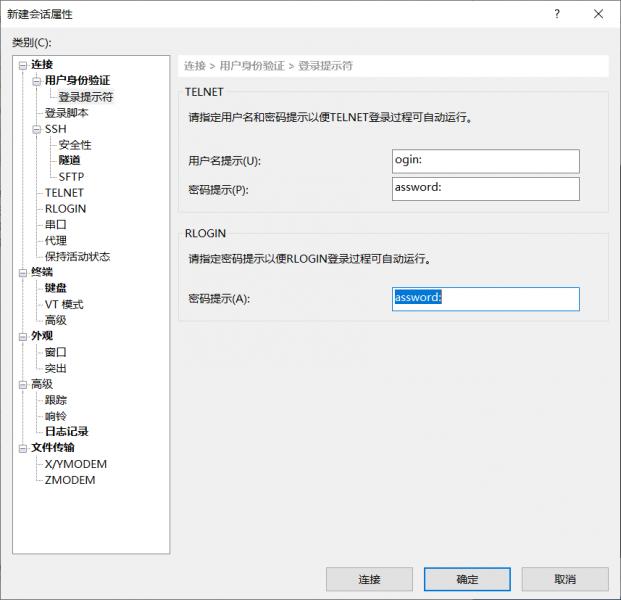Open the 隧道 settings under SSH

69,160
